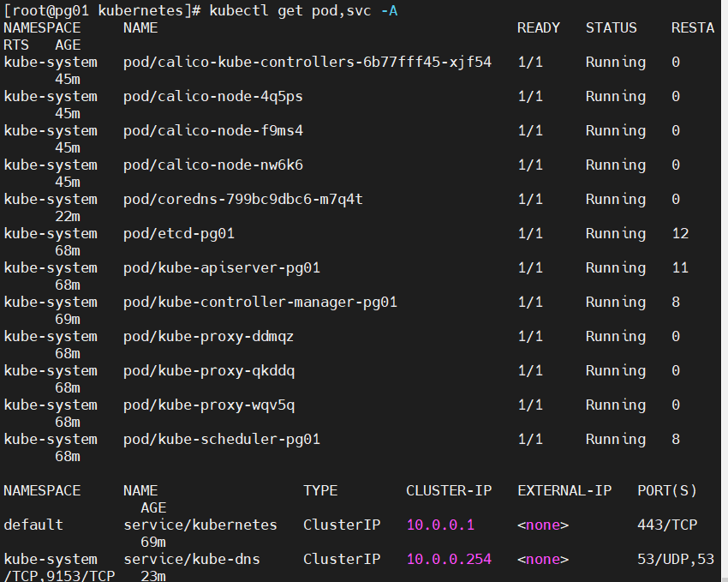This screenshot has height=582, width=728.
Task: Click on pod/kube-proxy-qkddq
Action: click(x=208, y=370)
